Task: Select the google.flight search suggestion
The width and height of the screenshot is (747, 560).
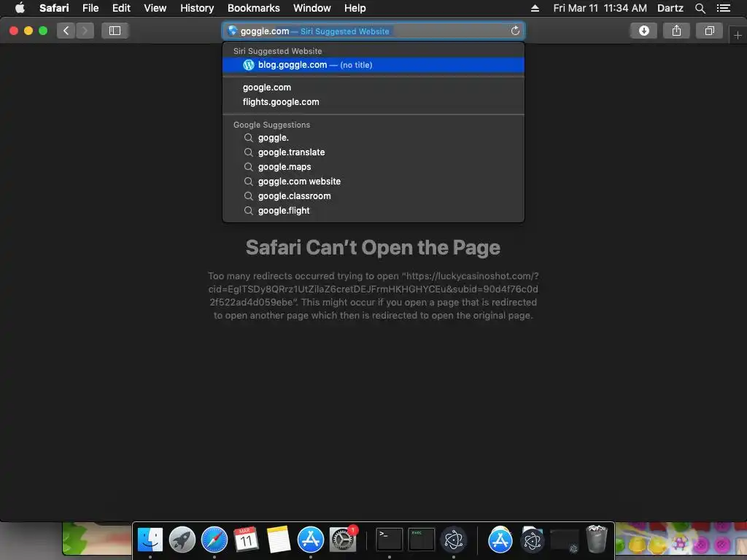Action: [x=373, y=211]
